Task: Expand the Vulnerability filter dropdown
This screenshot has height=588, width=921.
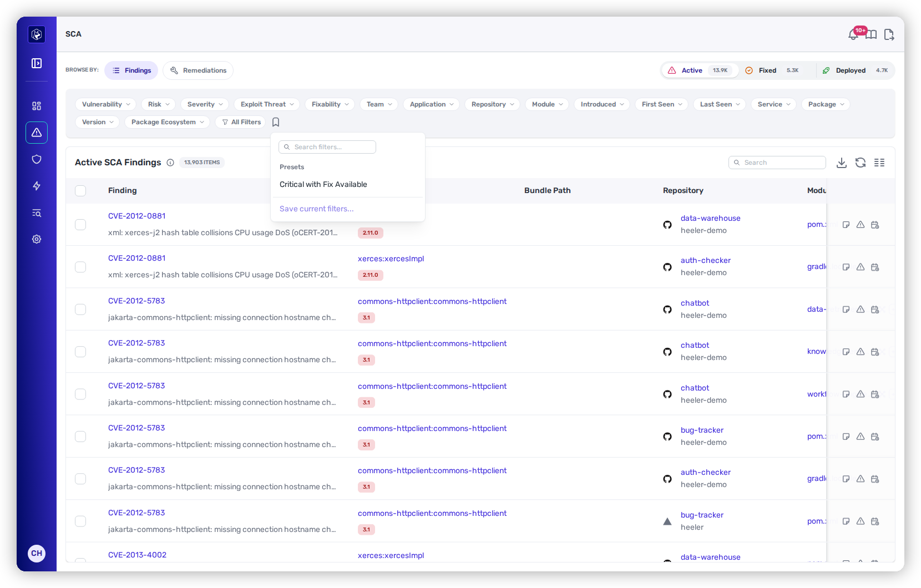Action: [105, 104]
